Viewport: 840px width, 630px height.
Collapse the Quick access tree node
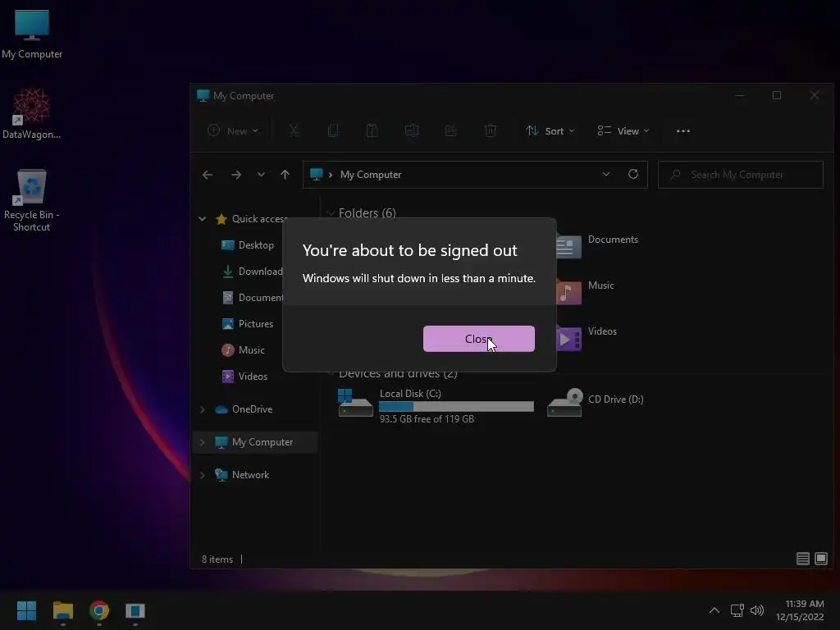coord(202,218)
